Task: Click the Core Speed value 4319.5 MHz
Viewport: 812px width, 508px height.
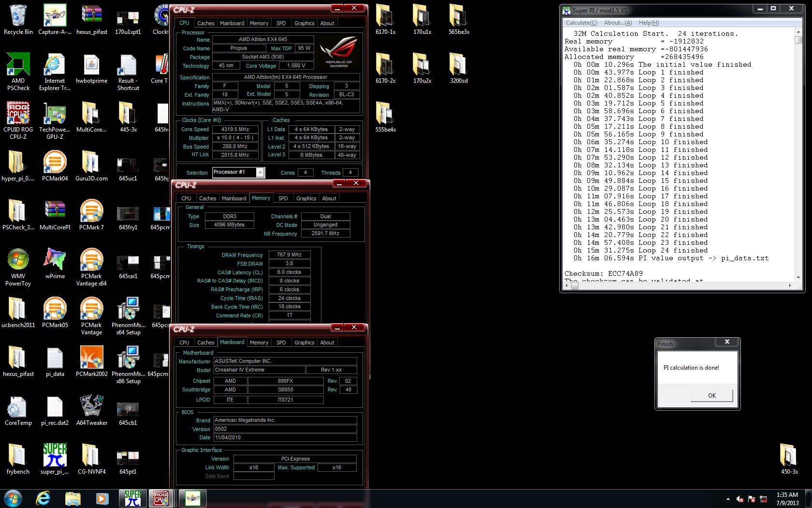Action: pyautogui.click(x=235, y=129)
